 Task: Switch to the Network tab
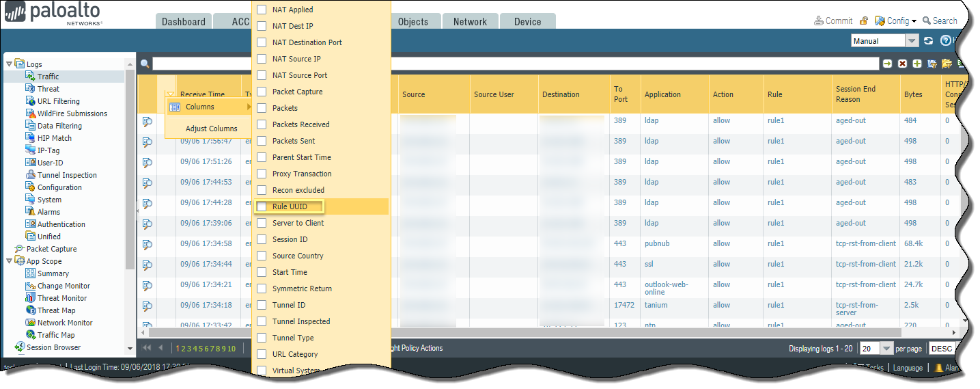[x=470, y=22]
